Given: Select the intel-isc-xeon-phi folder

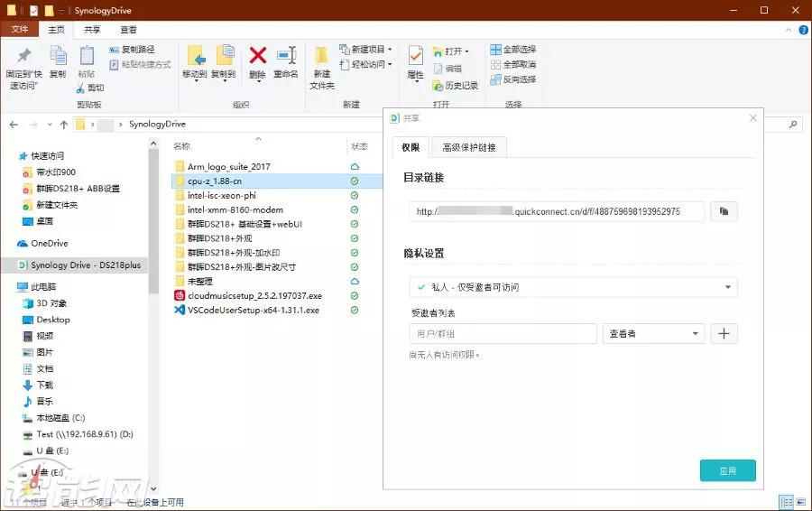Looking at the screenshot, I should point(222,195).
